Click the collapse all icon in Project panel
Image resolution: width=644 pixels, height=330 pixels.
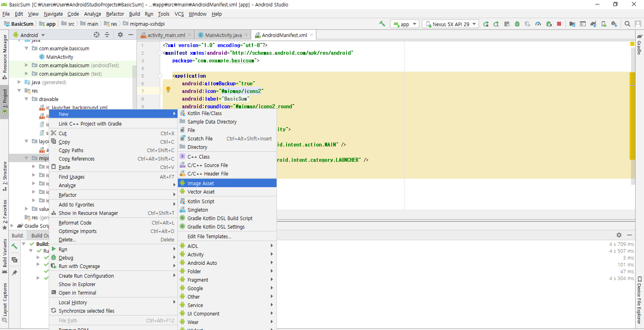(107, 35)
